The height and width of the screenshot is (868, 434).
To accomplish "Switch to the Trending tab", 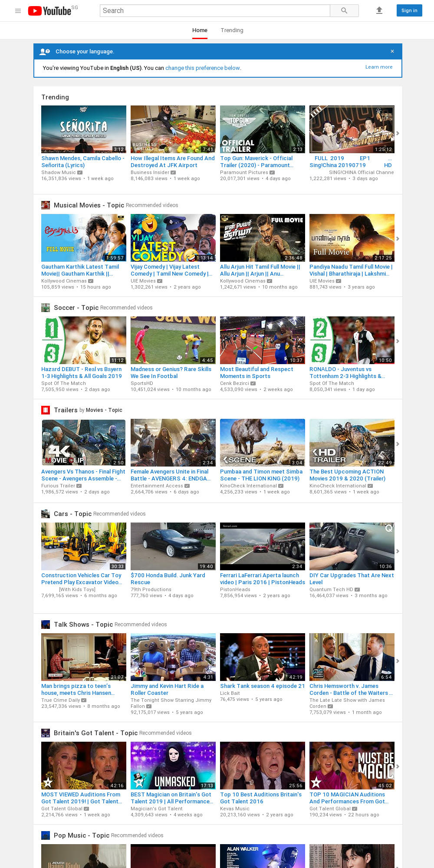I will pyautogui.click(x=232, y=30).
